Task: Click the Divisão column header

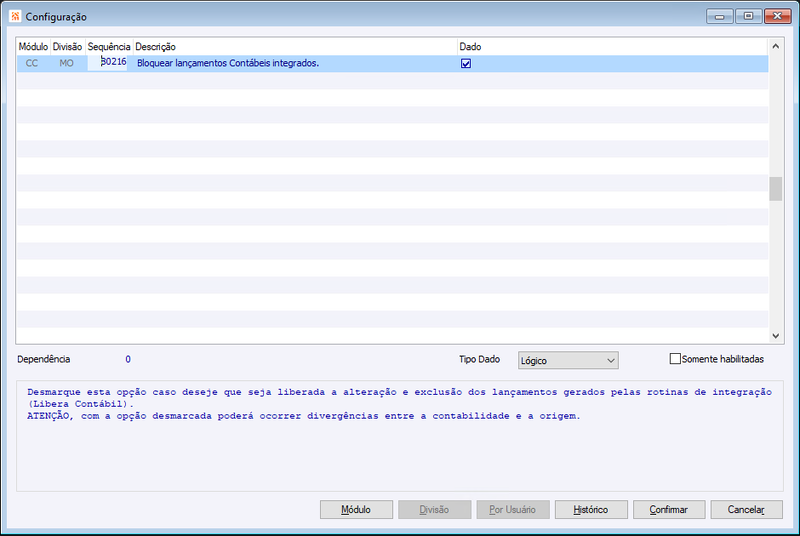Action: 67,46
